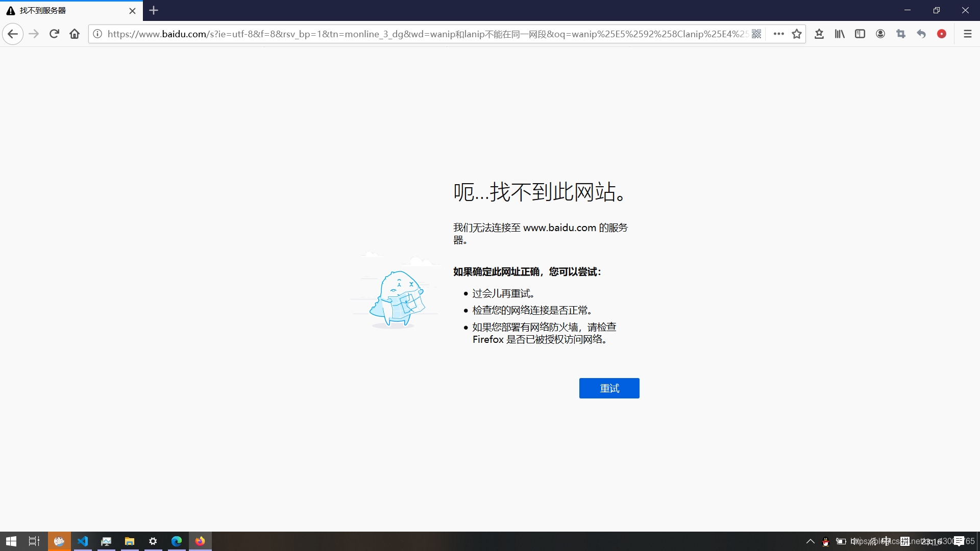This screenshot has height=551, width=980.
Task: Switch to Firefox on the taskbar
Action: pos(200,541)
